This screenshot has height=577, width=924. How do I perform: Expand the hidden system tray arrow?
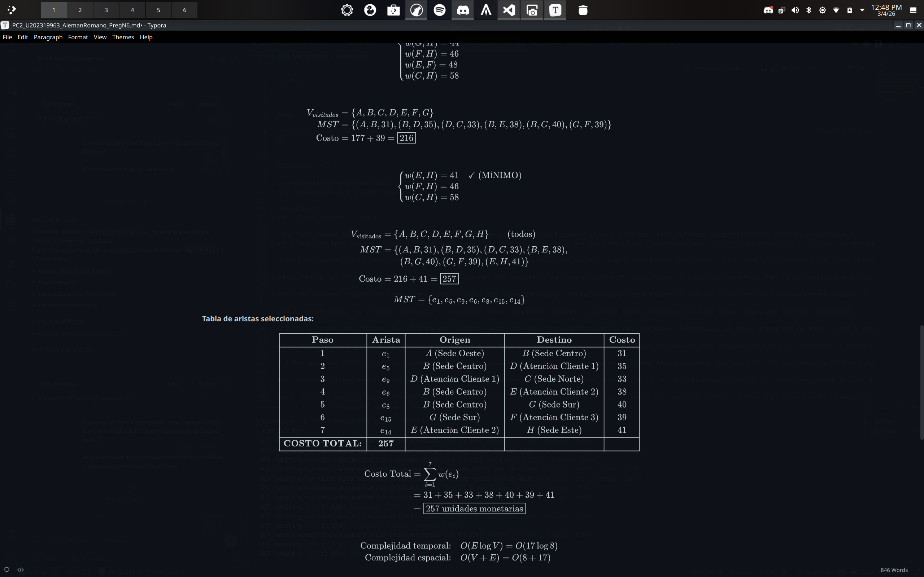click(862, 10)
